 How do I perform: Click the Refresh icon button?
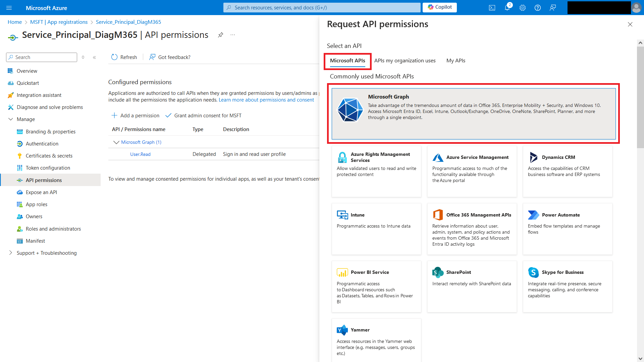(x=114, y=57)
